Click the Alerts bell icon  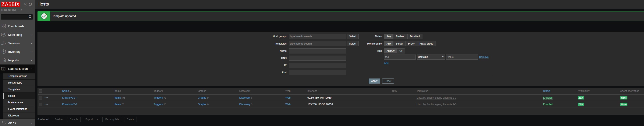coord(4,123)
